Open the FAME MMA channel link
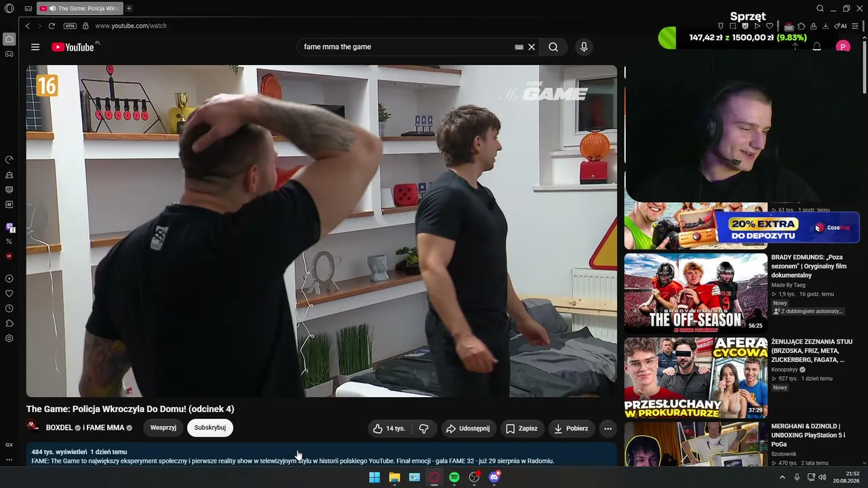The height and width of the screenshot is (488, 868). pyautogui.click(x=106, y=428)
